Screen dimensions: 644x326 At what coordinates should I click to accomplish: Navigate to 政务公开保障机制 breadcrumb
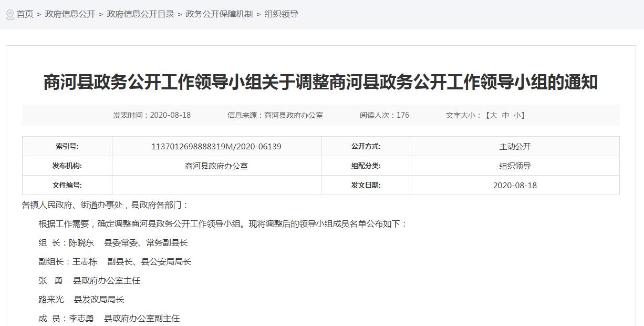[x=219, y=14]
